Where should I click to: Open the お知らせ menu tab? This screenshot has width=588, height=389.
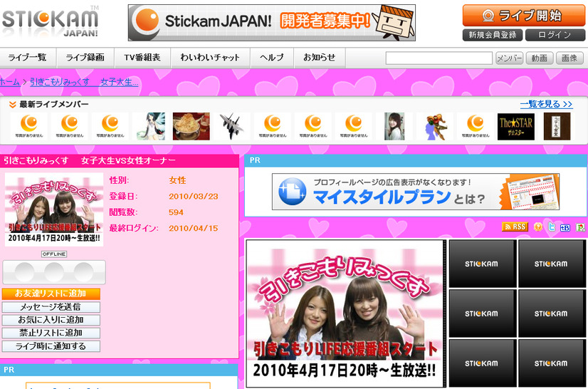(x=320, y=58)
